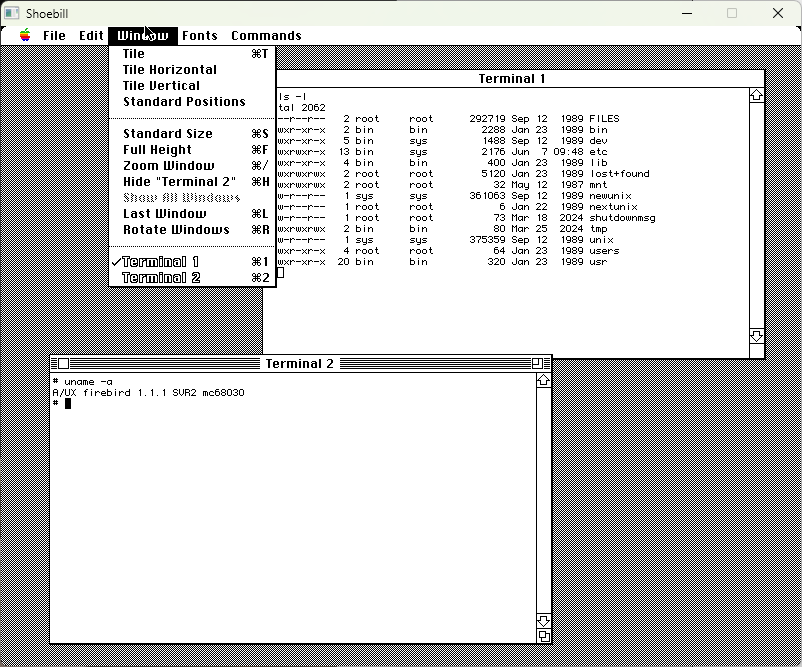Open the Commands menu
802x667 pixels.
coord(266,35)
